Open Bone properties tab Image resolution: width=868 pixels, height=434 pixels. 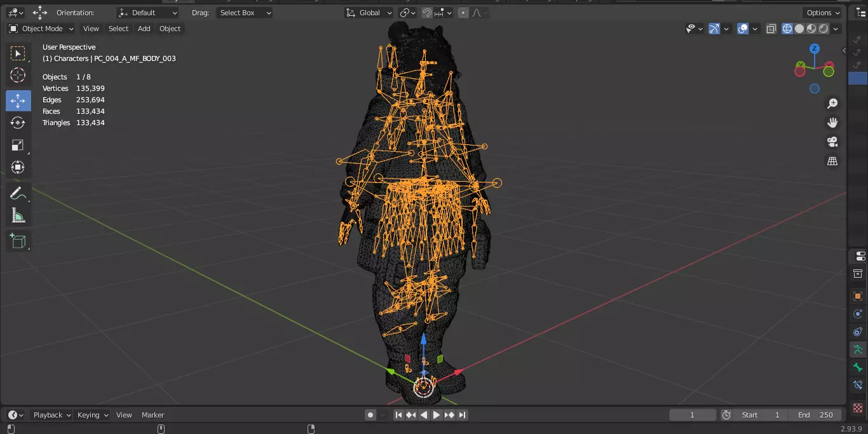[x=858, y=367]
